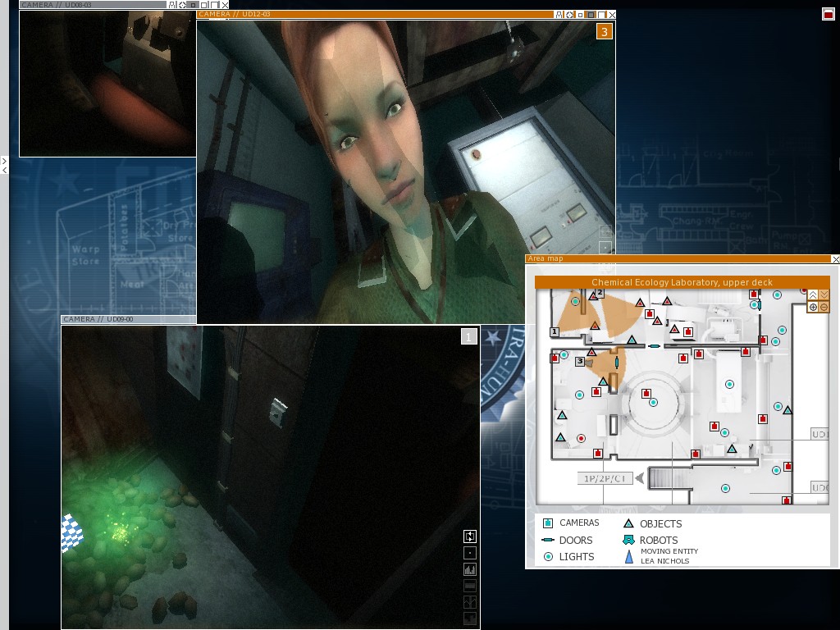Close the Area map window

click(835, 259)
